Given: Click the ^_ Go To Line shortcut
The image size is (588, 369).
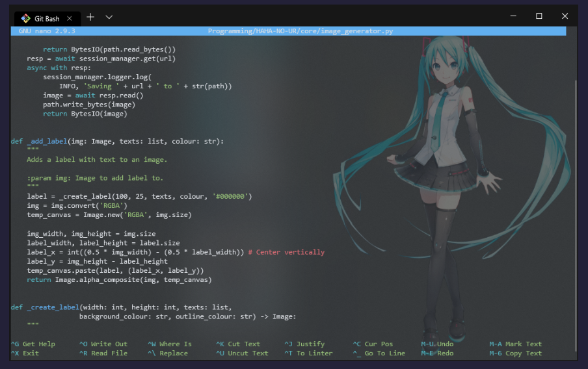Looking at the screenshot, I should [379, 353].
